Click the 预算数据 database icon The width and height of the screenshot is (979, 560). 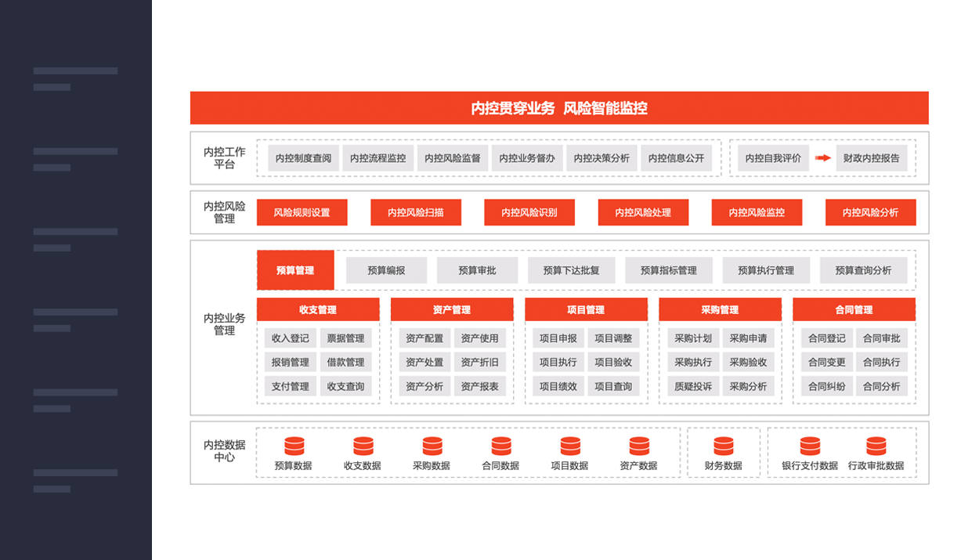294,446
